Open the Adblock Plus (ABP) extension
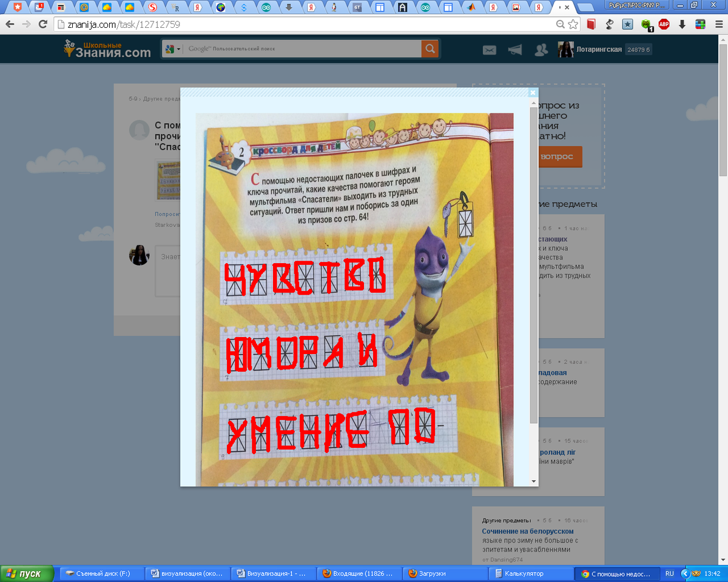Image resolution: width=728 pixels, height=582 pixels. pyautogui.click(x=664, y=25)
